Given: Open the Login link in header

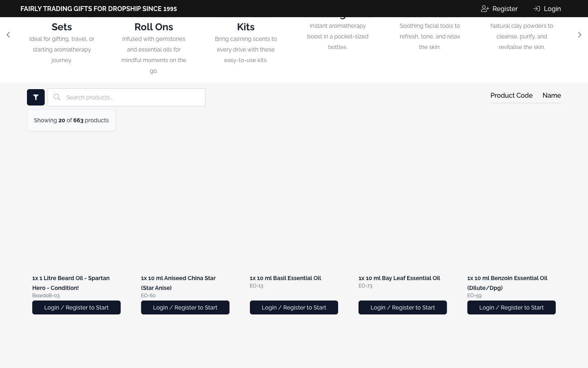Looking at the screenshot, I should pyautogui.click(x=552, y=9).
